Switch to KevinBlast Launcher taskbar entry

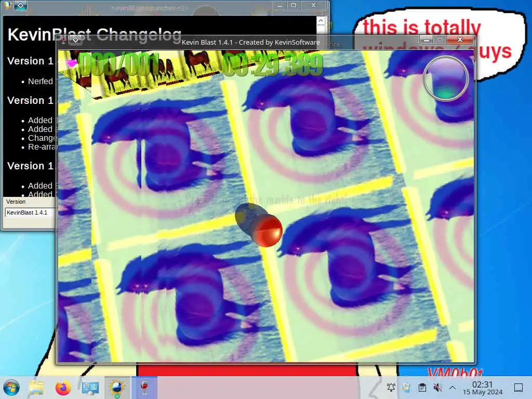[x=117, y=388]
